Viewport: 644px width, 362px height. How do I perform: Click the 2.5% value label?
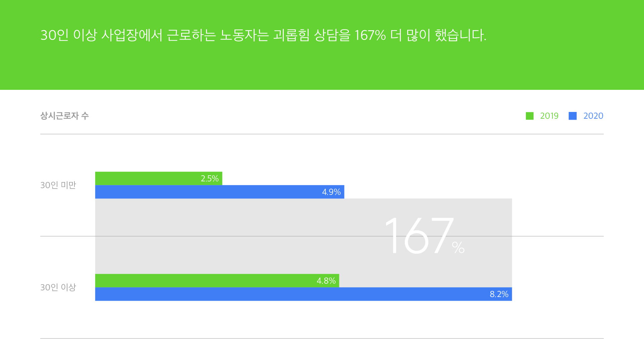[210, 179]
